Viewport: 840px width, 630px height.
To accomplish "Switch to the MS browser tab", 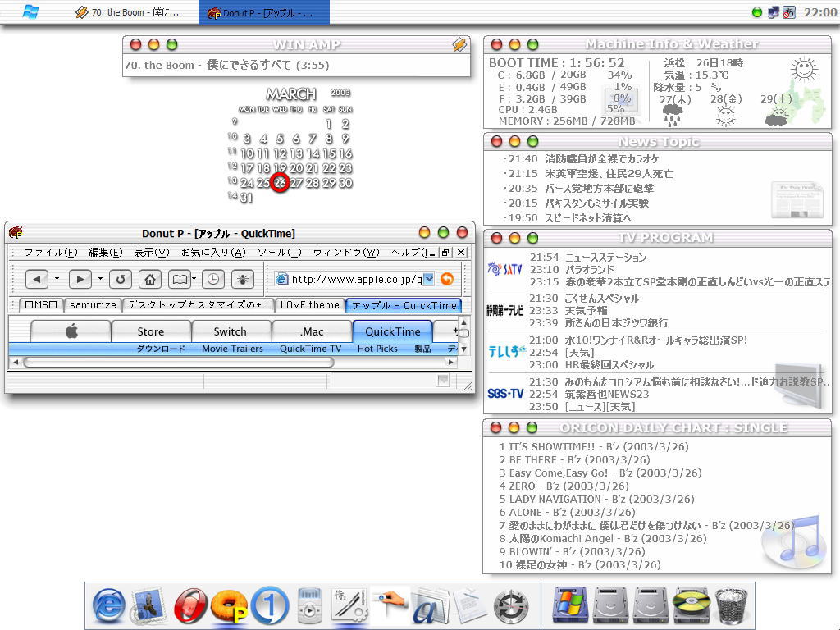I will (41, 305).
